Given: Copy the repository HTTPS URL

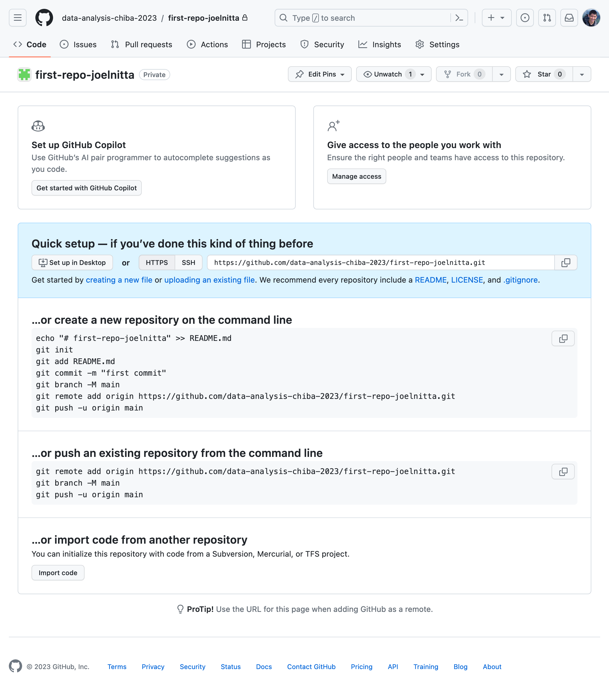Looking at the screenshot, I should pos(566,263).
